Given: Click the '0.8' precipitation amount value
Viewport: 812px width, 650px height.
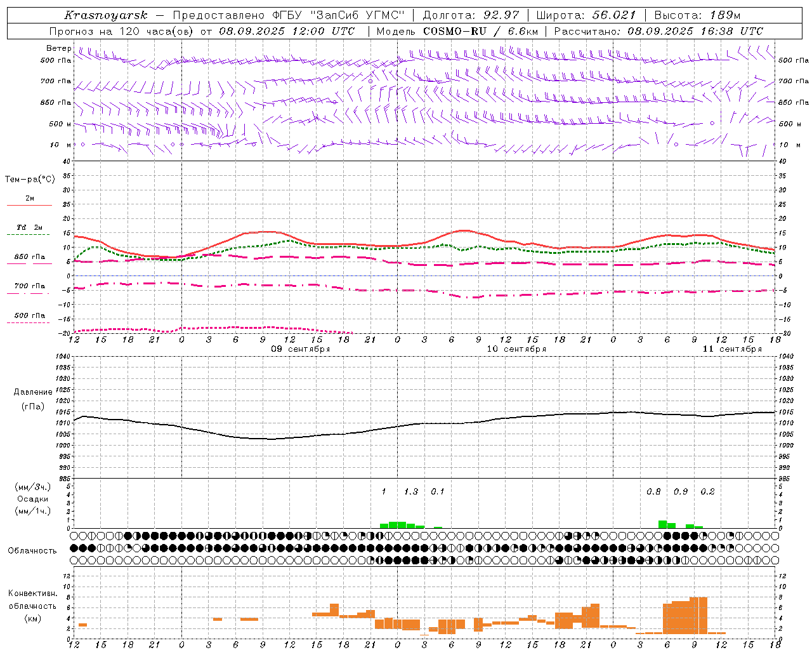Looking at the screenshot, I should click(653, 491).
